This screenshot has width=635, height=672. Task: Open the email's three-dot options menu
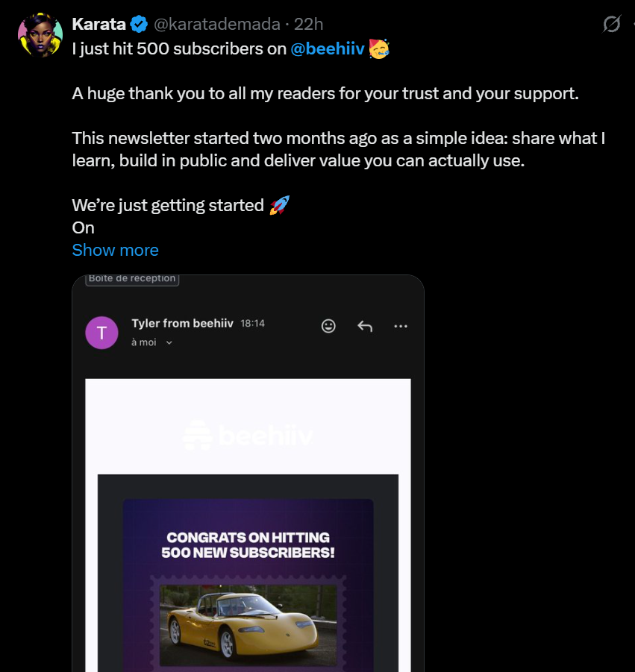(401, 326)
